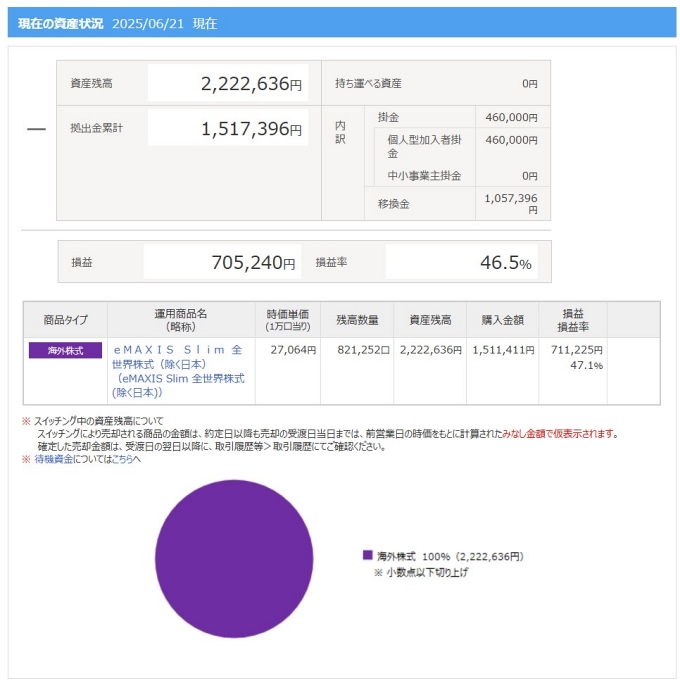Screen dimensions: 680x683
Task: Select the purchase amount cell 1,511,411円
Action: click(503, 350)
